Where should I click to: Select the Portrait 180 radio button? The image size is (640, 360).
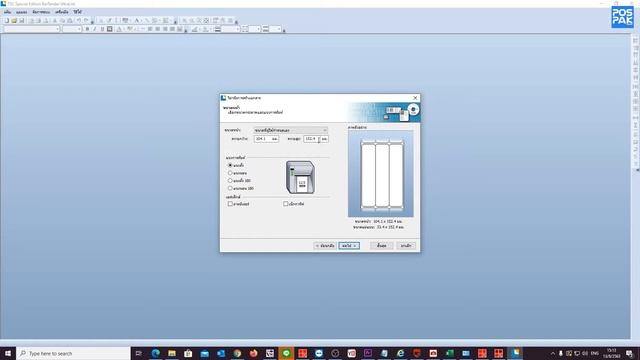click(x=230, y=180)
